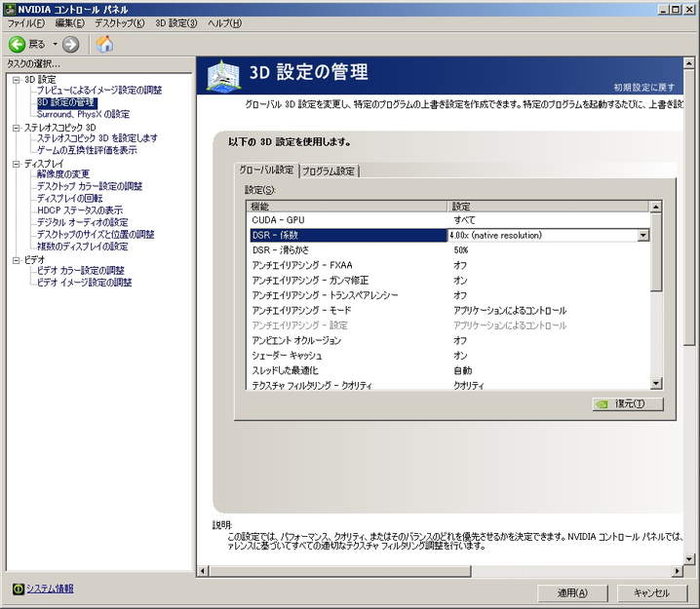Switch to グローバル設定 tab
This screenshot has height=609, width=700.
266,170
